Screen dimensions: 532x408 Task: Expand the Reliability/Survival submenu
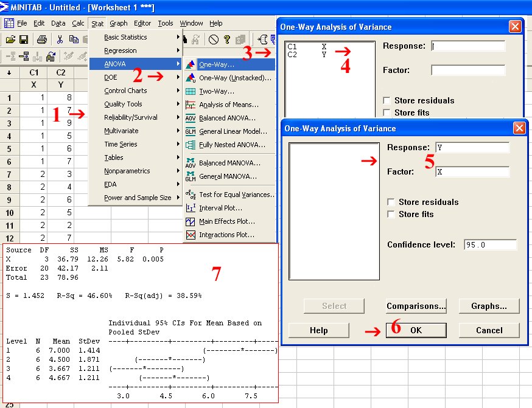pos(136,117)
